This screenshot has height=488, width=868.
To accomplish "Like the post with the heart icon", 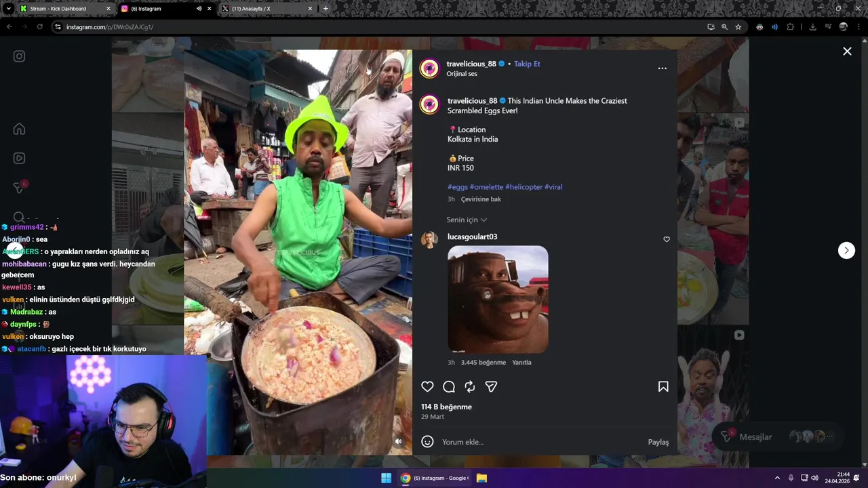I will coord(427,386).
